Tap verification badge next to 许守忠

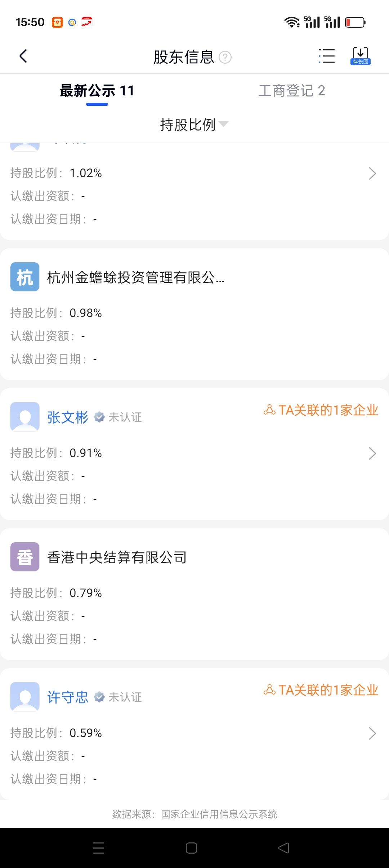[99, 697]
